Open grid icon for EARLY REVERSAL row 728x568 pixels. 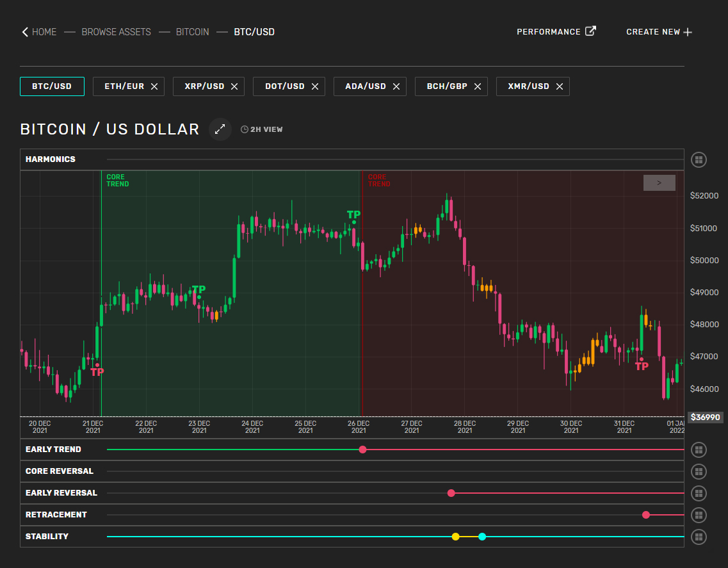coord(699,493)
